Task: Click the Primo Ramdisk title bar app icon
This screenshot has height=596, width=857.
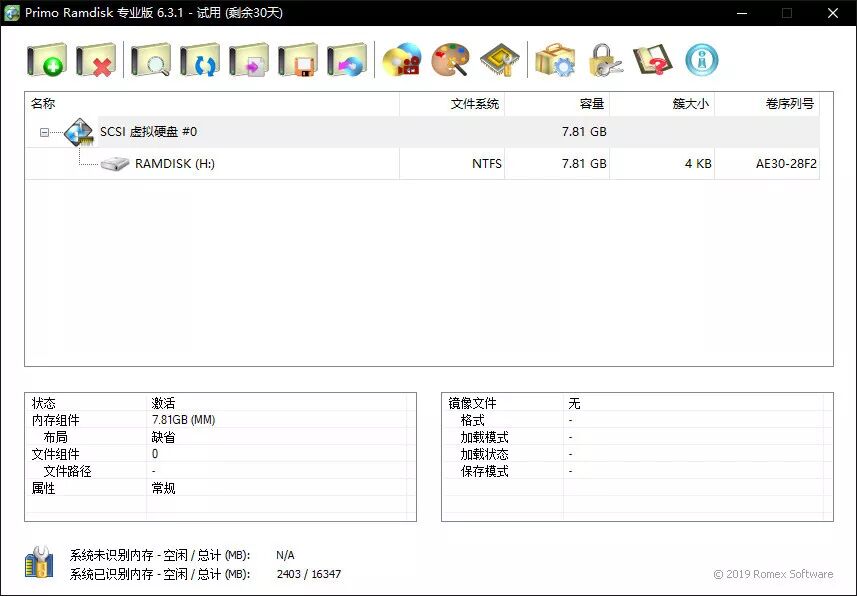Action: click(11, 12)
